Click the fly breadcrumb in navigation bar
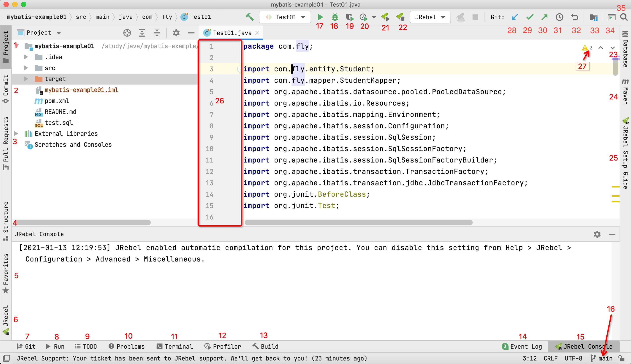 (x=167, y=17)
